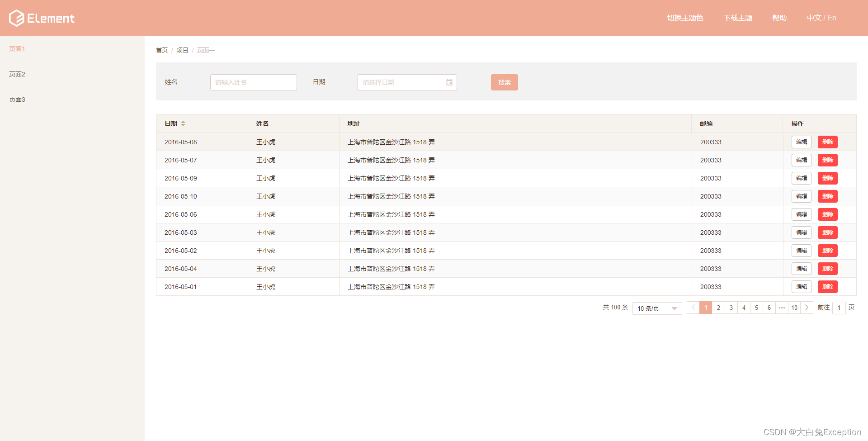Click 切换主题色 in the header
This screenshot has width=868, height=441.
tap(685, 18)
